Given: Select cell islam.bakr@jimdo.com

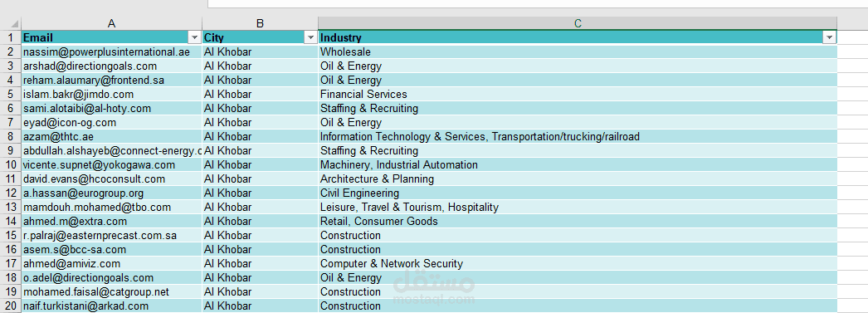Looking at the screenshot, I should pyautogui.click(x=112, y=94).
